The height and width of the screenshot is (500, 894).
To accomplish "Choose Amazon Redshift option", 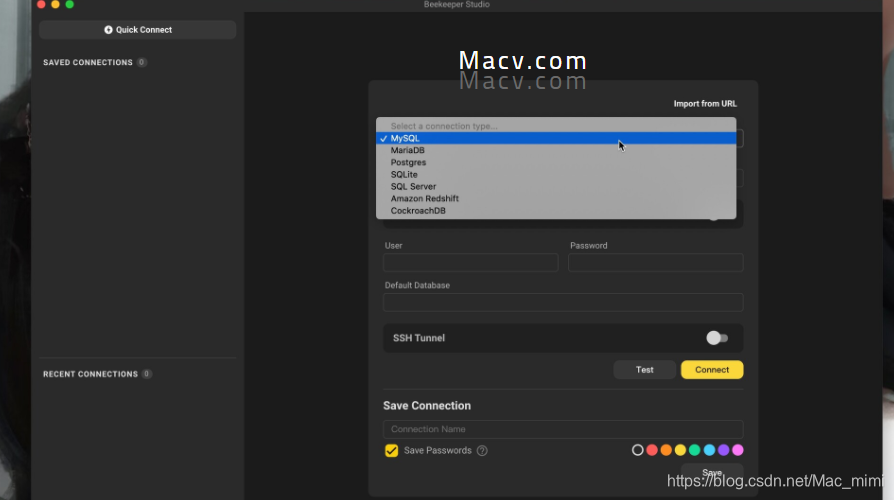I will (556, 198).
